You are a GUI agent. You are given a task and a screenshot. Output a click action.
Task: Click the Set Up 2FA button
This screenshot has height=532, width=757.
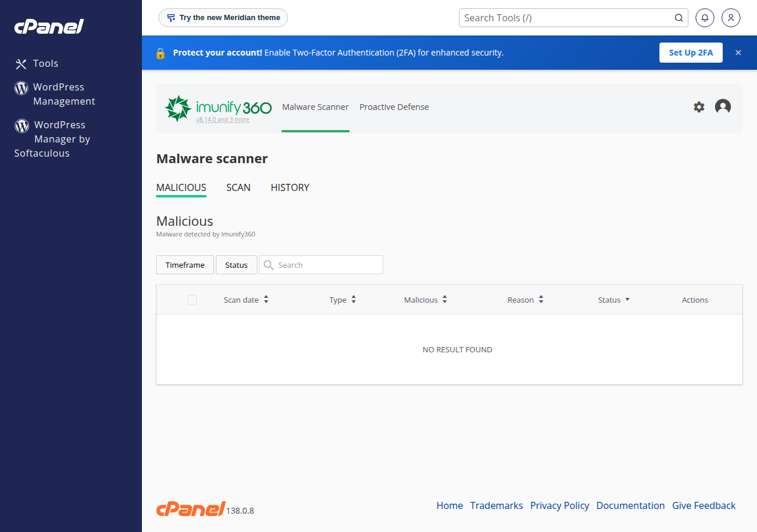pos(691,53)
